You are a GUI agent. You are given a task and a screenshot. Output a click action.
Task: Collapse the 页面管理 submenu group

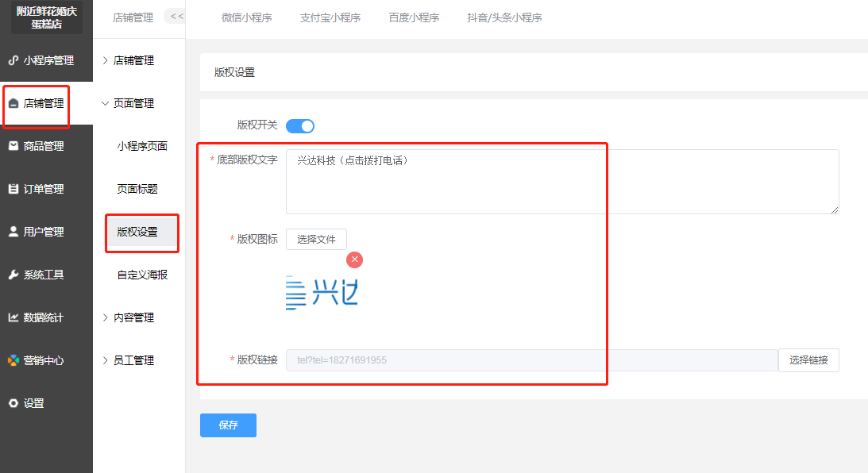(x=129, y=103)
